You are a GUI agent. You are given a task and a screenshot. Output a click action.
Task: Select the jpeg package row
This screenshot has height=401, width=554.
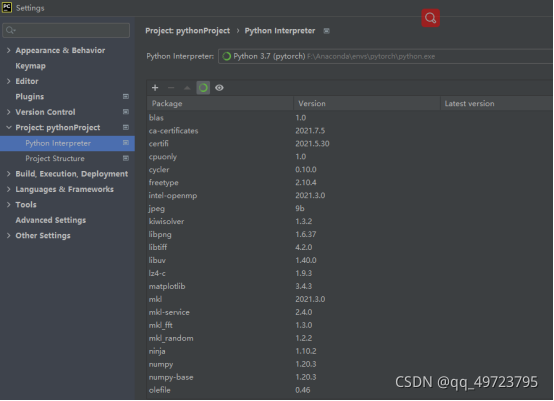tap(350, 208)
